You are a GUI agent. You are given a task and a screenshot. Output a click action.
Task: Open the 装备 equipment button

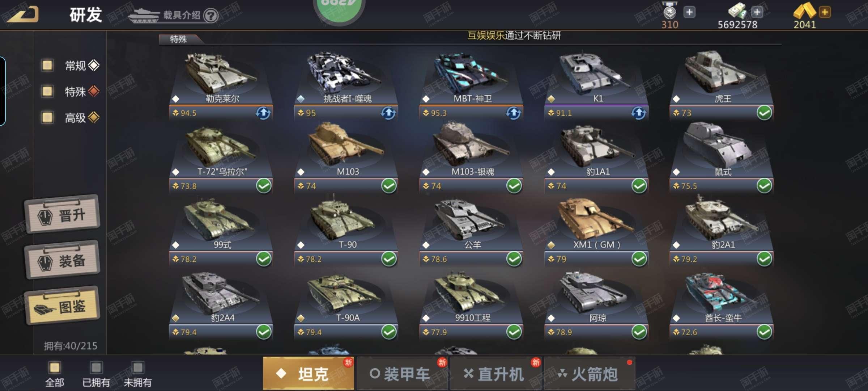62,260
